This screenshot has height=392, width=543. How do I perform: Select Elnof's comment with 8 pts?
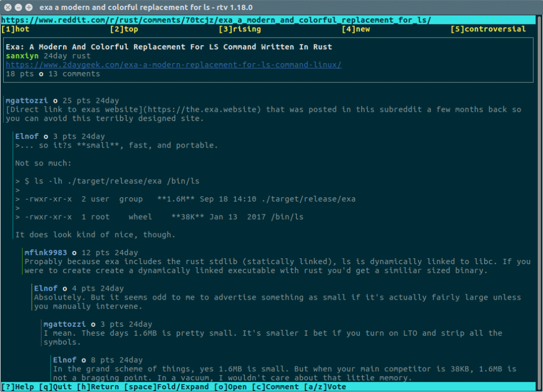[x=65, y=360]
